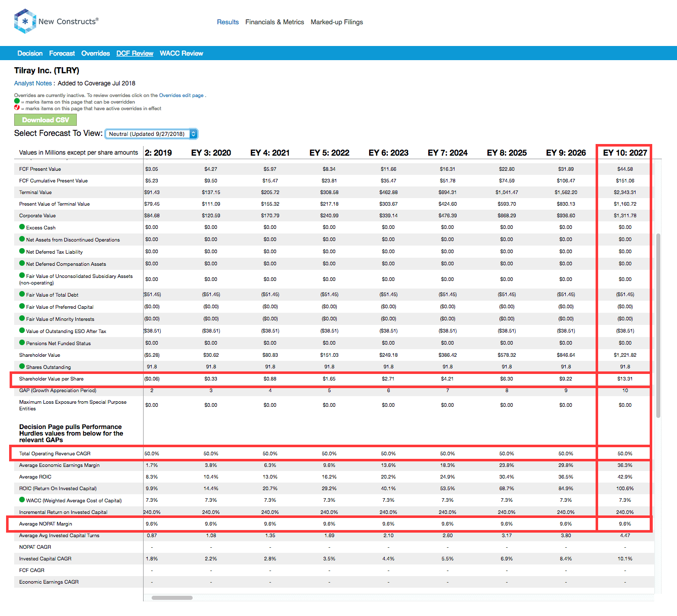Go to the Decision page
Screen dimensions: 677x616
point(30,54)
